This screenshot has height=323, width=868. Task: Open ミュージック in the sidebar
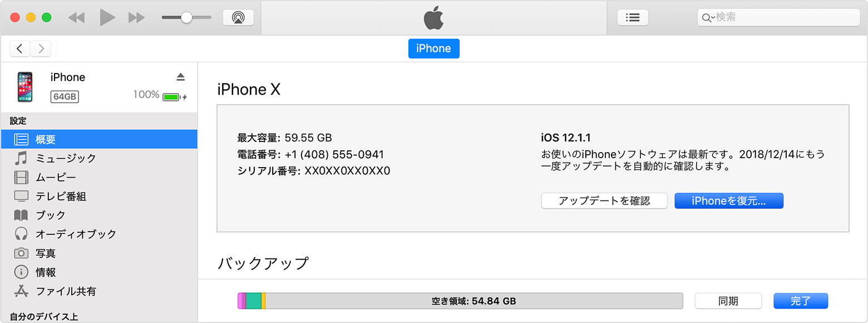coord(66,158)
